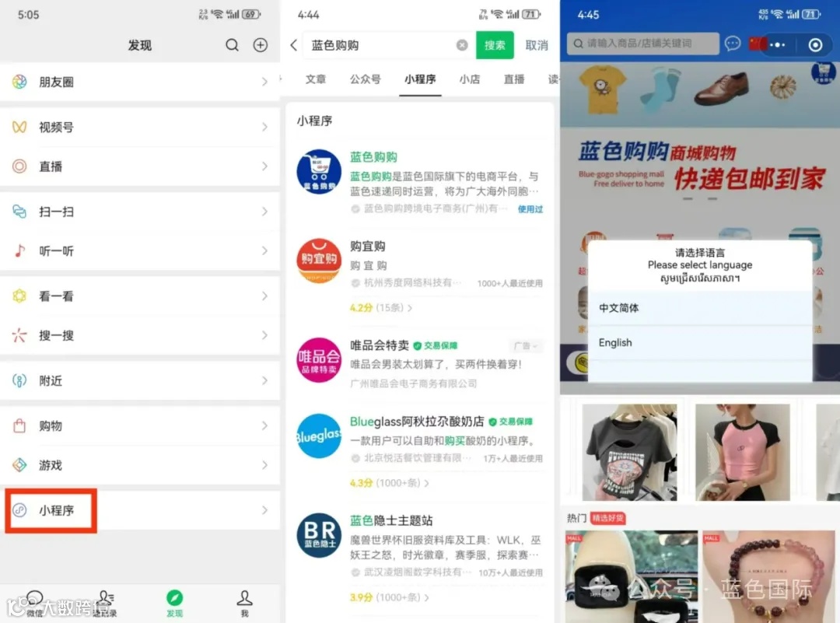Viewport: 840px width, 623px height.
Task: Switch to the 公众号 tab
Action: tap(366, 79)
